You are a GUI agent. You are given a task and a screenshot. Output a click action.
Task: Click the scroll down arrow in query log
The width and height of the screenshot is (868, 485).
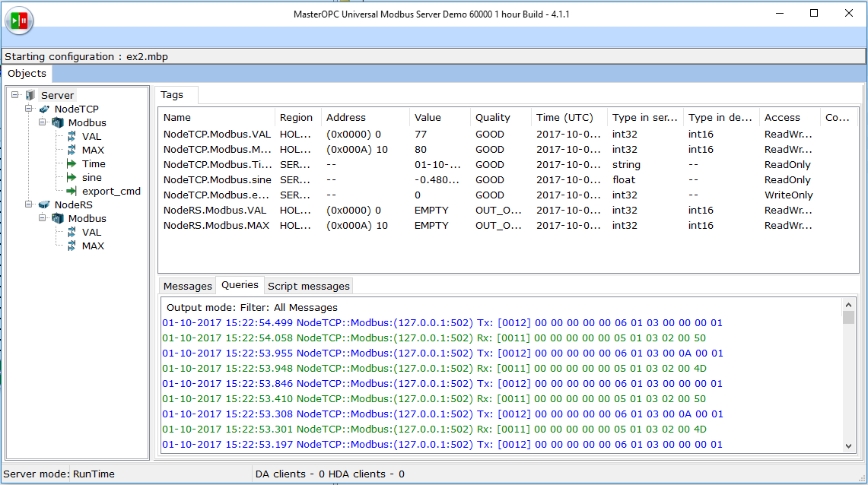[x=849, y=446]
